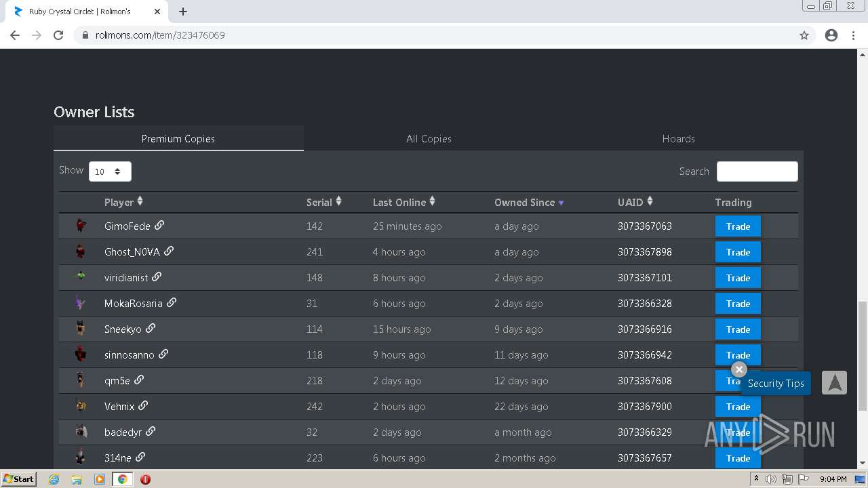The image size is (868, 488).
Task: Click GimoFede's avatar thumbnail
Action: point(81,226)
